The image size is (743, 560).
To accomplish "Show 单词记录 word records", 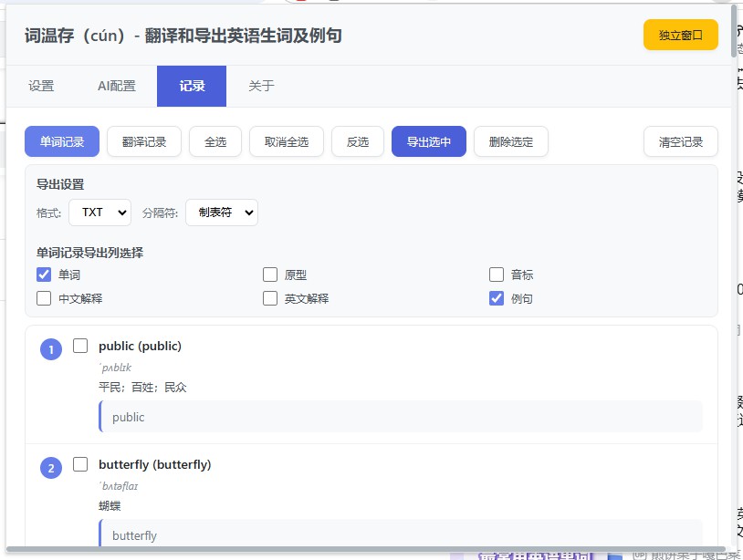I will 62,141.
